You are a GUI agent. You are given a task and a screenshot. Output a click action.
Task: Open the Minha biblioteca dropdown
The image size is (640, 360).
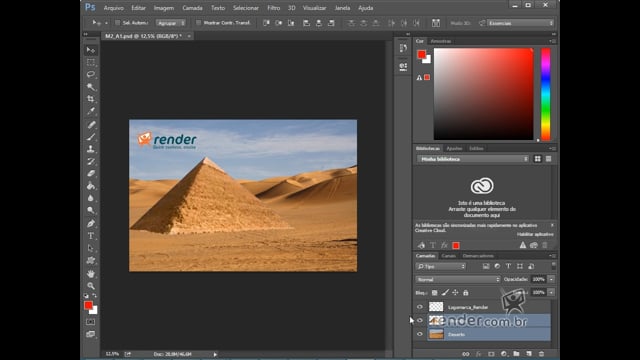click(x=473, y=159)
